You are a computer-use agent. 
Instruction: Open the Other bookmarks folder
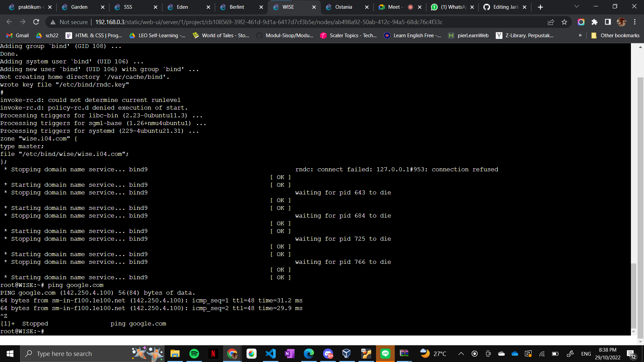pyautogui.click(x=615, y=35)
